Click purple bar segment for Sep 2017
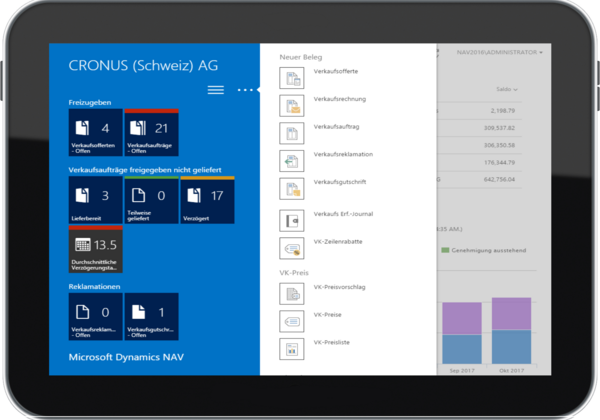Screen dimensions: 600x420 (x=462, y=318)
